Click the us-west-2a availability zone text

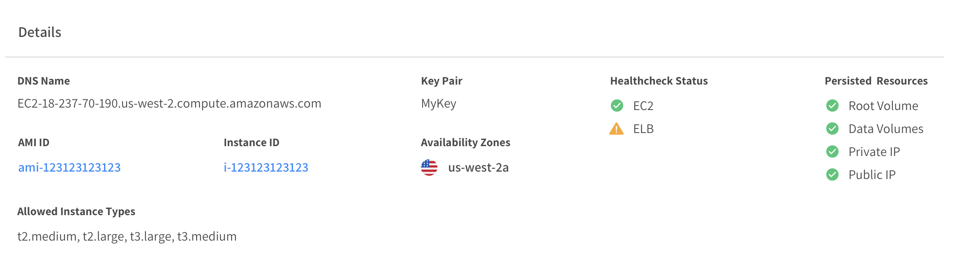(478, 168)
